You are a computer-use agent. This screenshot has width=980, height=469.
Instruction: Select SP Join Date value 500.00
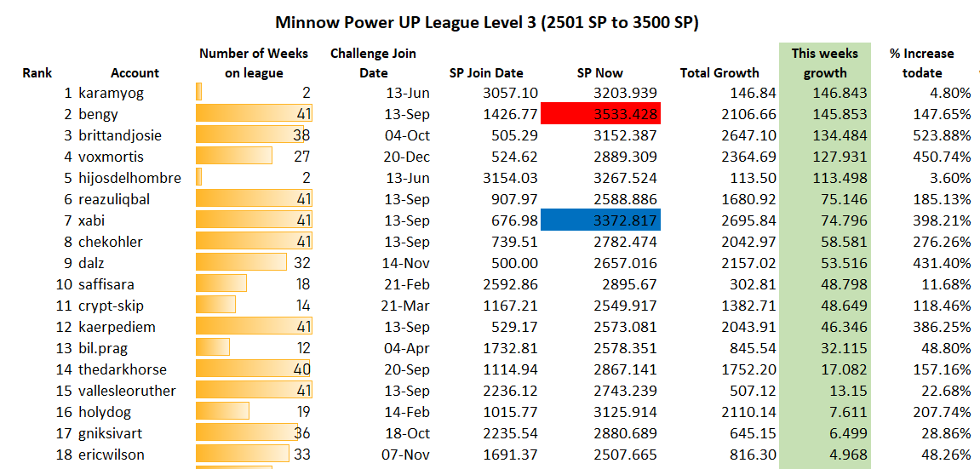click(x=514, y=264)
